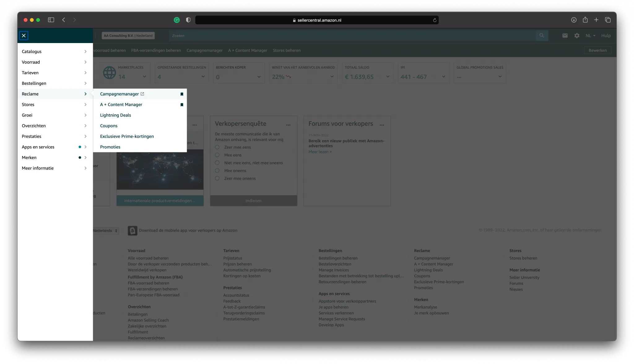
Task: Click Indienen button on survey card
Action: (x=254, y=201)
